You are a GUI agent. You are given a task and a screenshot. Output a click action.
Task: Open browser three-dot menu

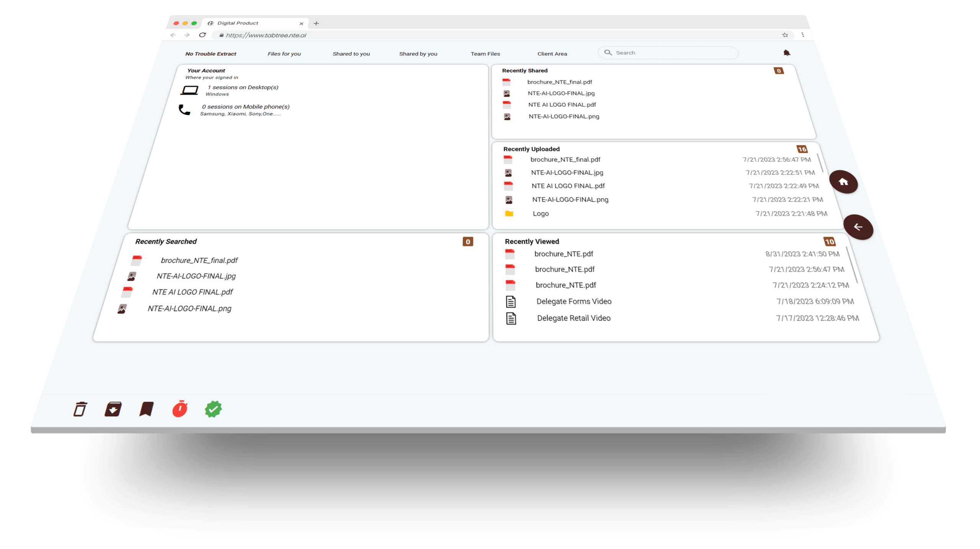(x=803, y=35)
